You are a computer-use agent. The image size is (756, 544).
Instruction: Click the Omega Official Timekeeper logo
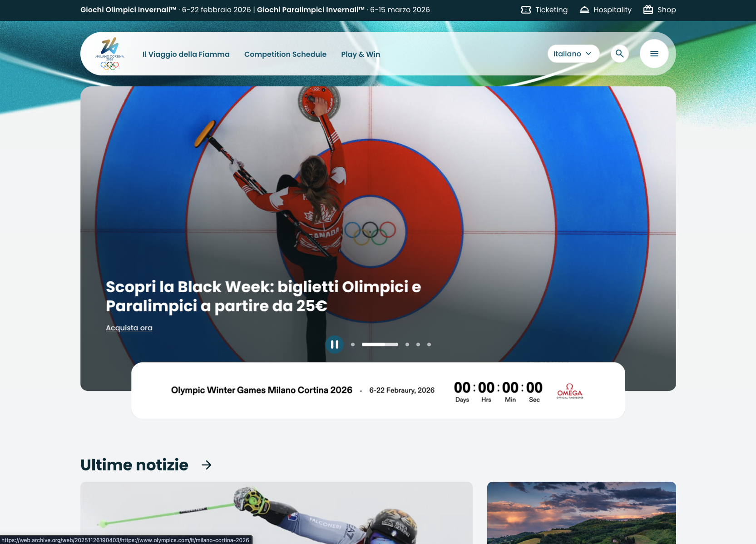[570, 391]
